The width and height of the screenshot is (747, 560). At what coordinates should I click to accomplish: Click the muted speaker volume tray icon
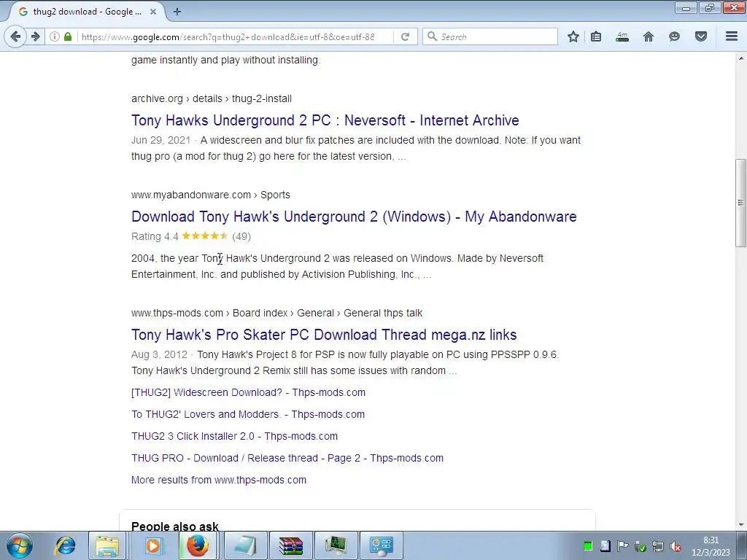pyautogui.click(x=676, y=546)
